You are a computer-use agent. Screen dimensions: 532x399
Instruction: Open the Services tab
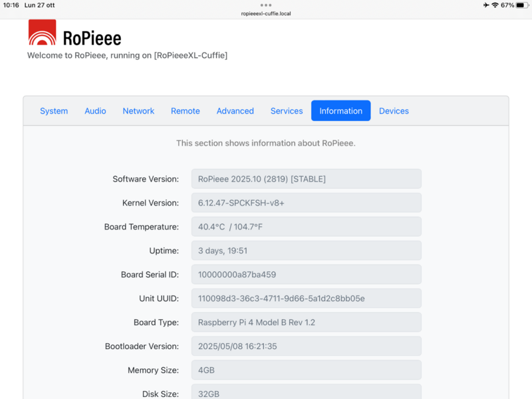click(x=287, y=111)
